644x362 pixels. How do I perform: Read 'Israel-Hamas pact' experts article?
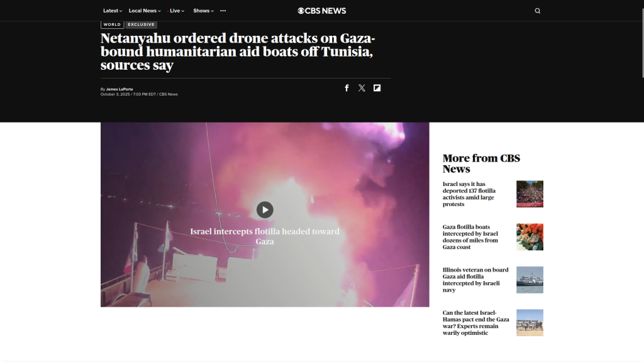coord(475,322)
